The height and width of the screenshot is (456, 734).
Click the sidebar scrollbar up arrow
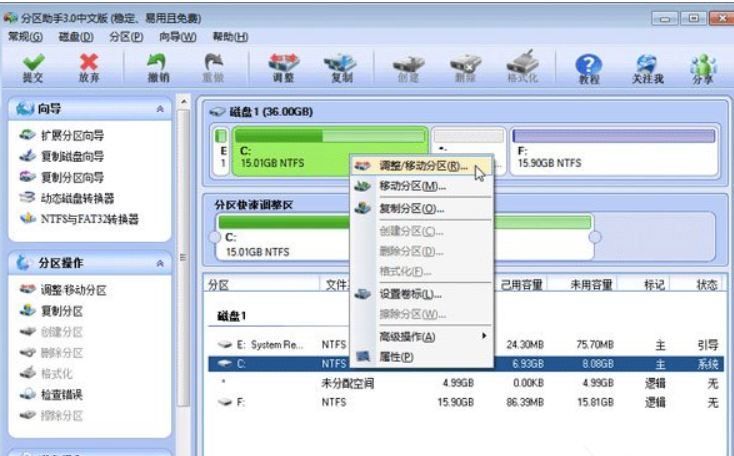point(184,101)
